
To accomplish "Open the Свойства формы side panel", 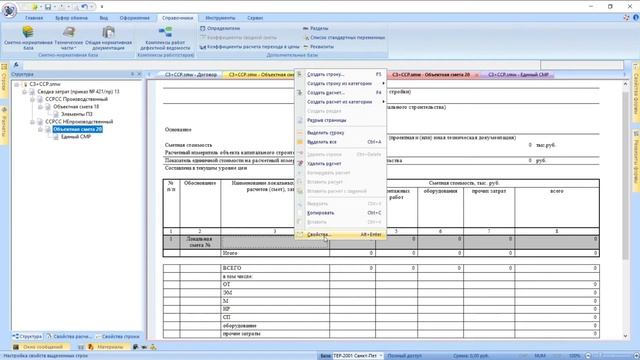I will 636,93.
